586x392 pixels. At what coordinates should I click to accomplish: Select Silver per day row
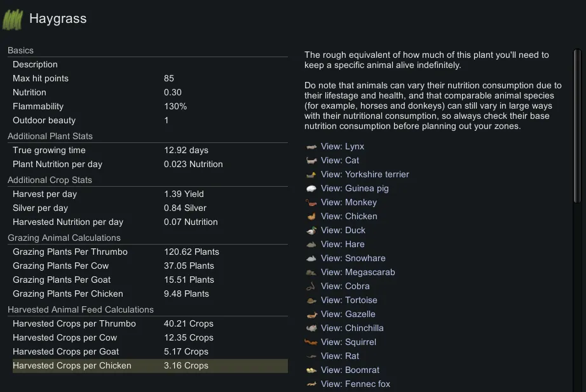(149, 208)
